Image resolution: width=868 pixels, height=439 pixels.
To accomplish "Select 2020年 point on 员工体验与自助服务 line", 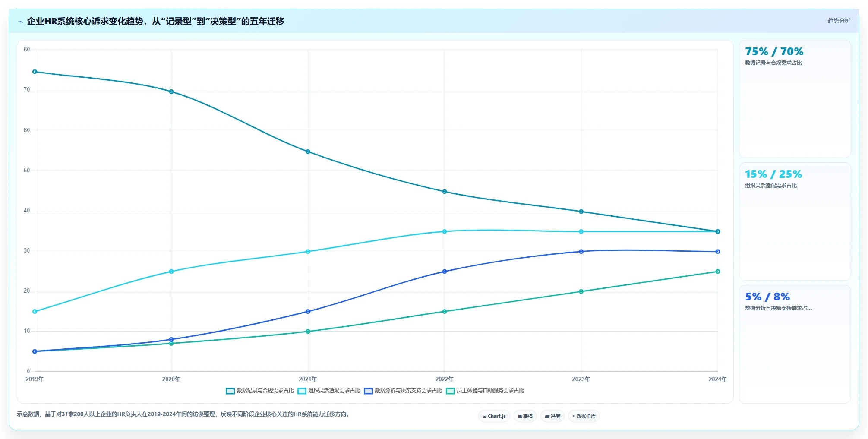I will pos(171,344).
